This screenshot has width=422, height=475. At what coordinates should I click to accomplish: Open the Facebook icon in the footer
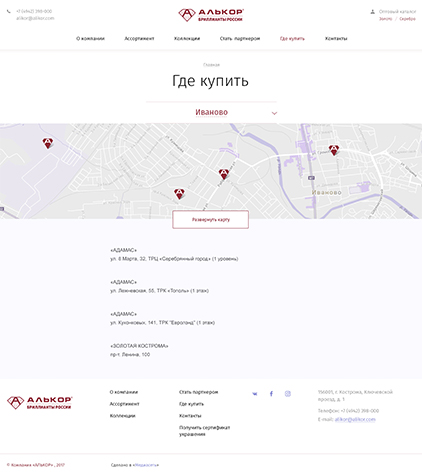[x=271, y=394]
